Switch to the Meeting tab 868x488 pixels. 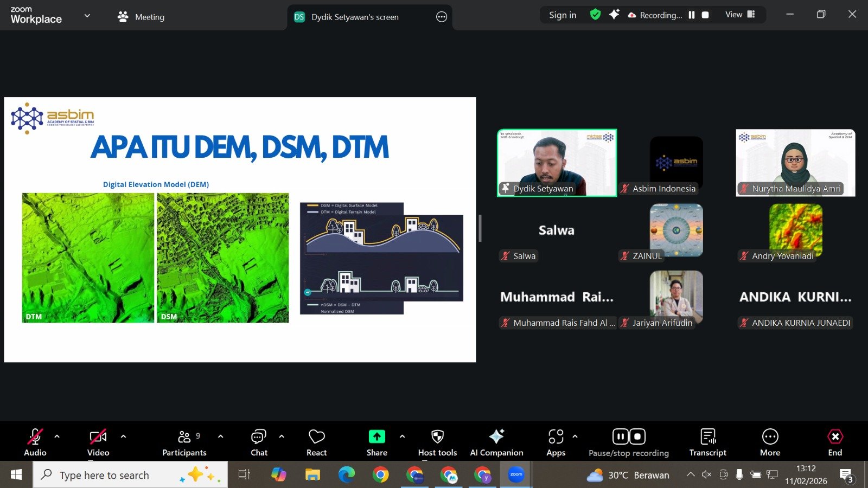pos(142,17)
